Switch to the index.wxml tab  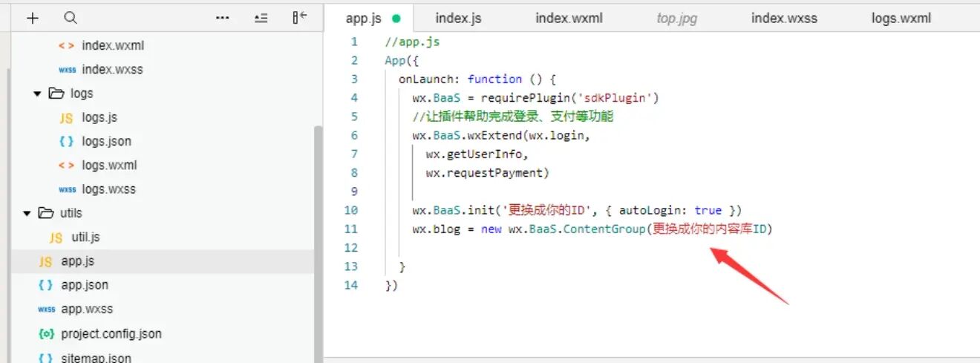coord(569,18)
